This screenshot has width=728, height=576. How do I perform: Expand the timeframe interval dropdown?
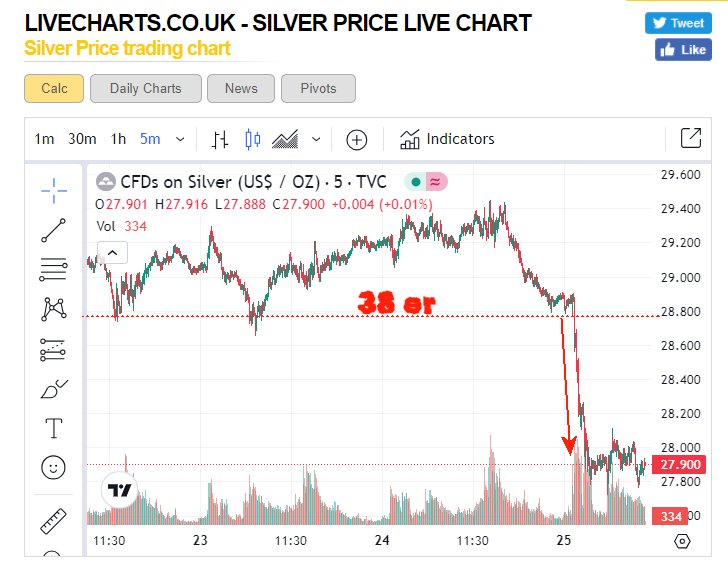pyautogui.click(x=180, y=139)
